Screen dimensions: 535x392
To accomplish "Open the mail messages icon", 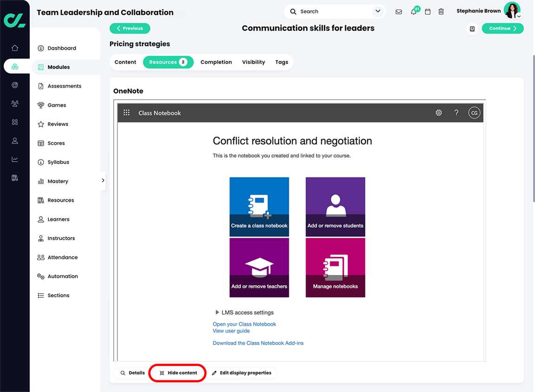I will tap(398, 12).
